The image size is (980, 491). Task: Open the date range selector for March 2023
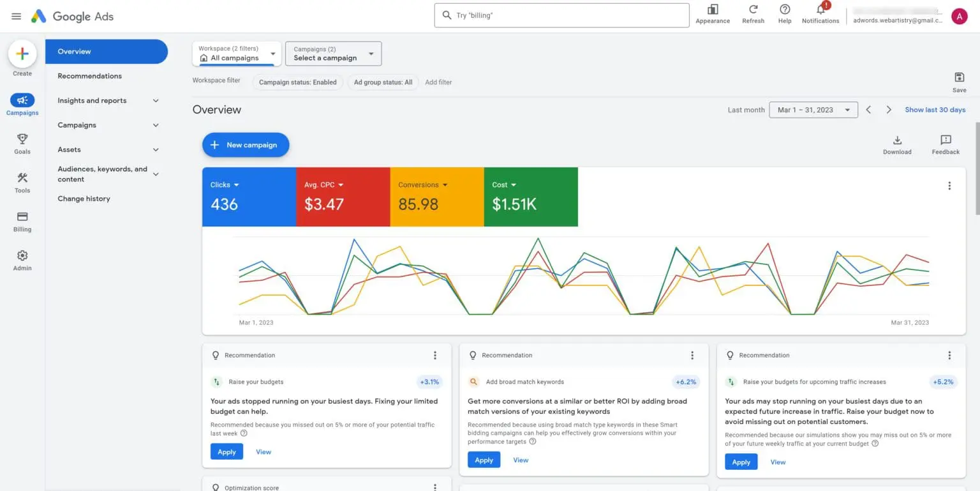pos(813,109)
